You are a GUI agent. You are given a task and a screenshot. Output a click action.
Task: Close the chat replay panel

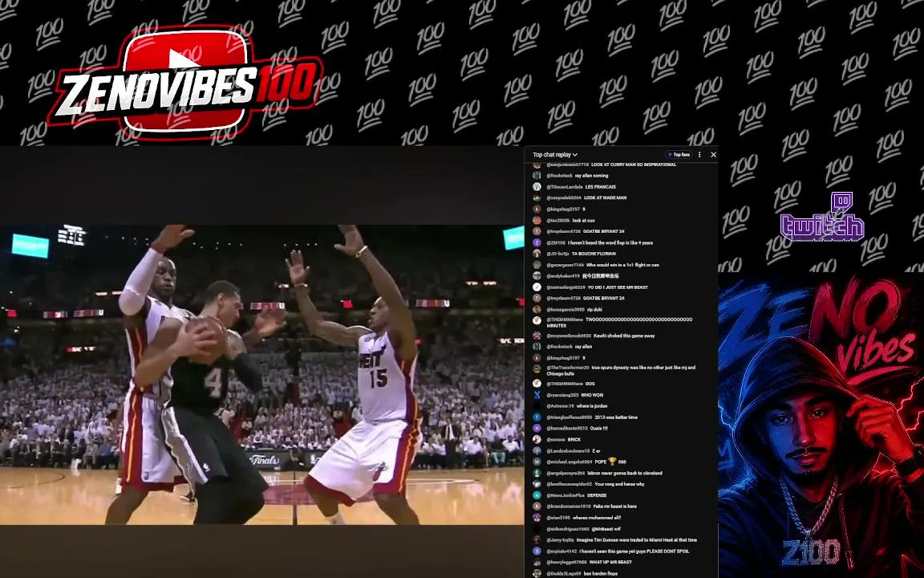click(713, 154)
